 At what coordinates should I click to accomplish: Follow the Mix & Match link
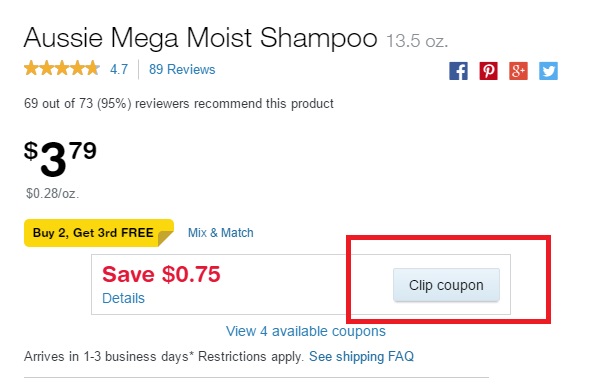pos(221,233)
